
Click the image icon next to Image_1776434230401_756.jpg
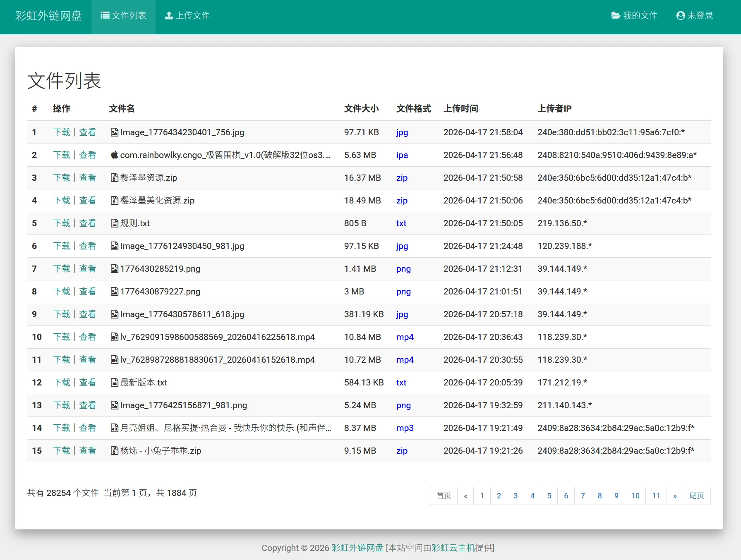tap(115, 132)
